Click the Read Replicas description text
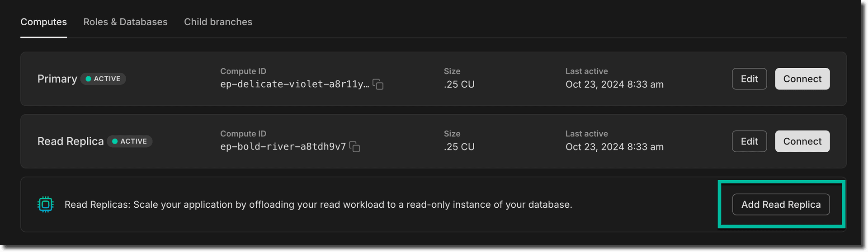The height and width of the screenshot is (252, 868). [x=318, y=205]
